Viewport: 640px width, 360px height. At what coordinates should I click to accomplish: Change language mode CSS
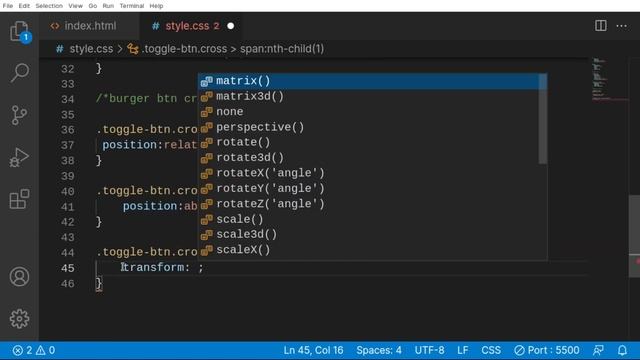point(491,350)
